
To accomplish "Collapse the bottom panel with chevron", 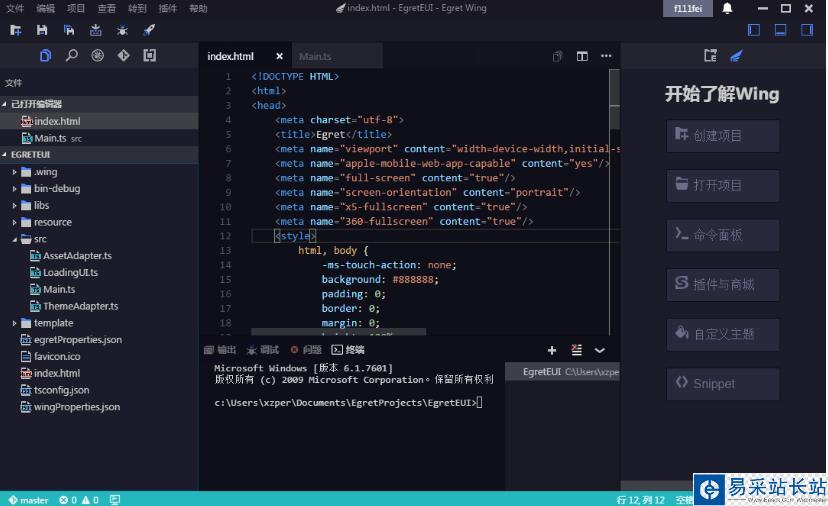I will pyautogui.click(x=600, y=350).
